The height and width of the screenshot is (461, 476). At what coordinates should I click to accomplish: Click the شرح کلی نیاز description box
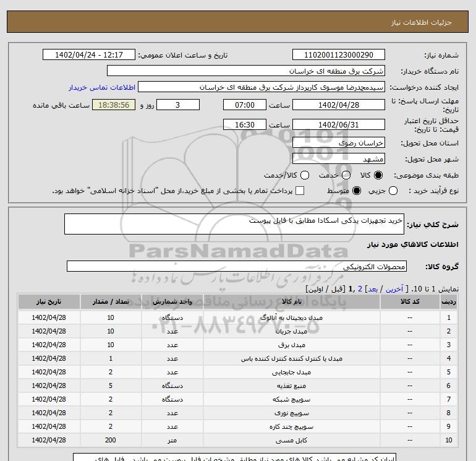(x=234, y=224)
